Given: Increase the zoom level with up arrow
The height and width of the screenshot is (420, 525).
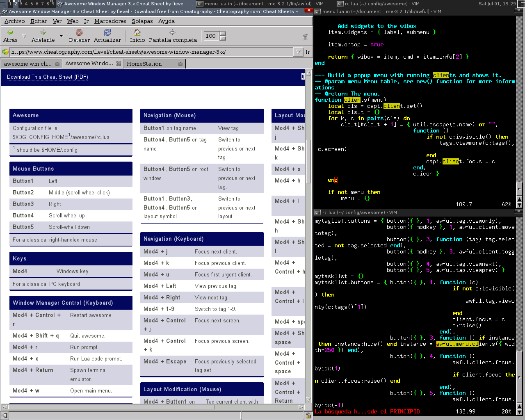Looking at the screenshot, I should (223, 34).
